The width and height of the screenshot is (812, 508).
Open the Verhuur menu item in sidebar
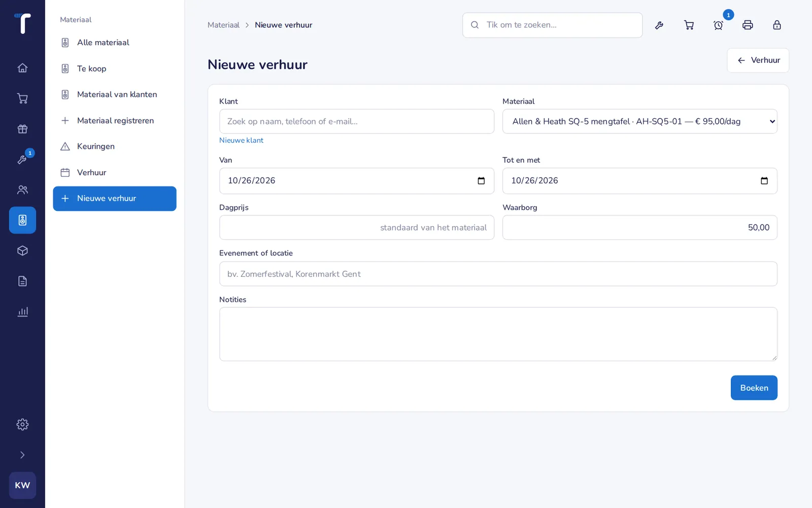point(115,173)
